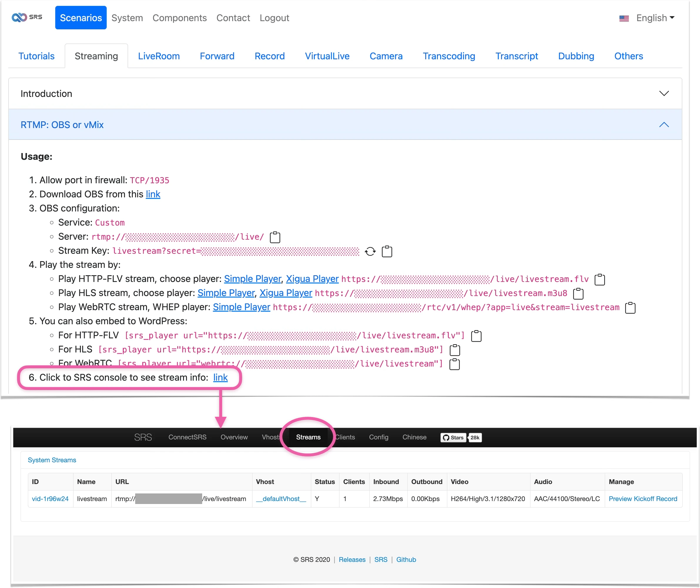Image resolution: width=700 pixels, height=588 pixels.
Task: Open GitHub Stars badge
Action: click(453, 437)
